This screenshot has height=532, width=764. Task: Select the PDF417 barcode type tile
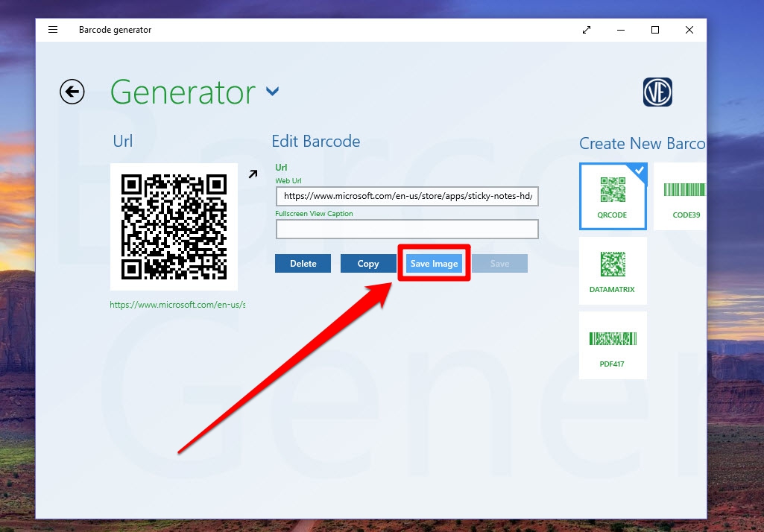pos(613,346)
